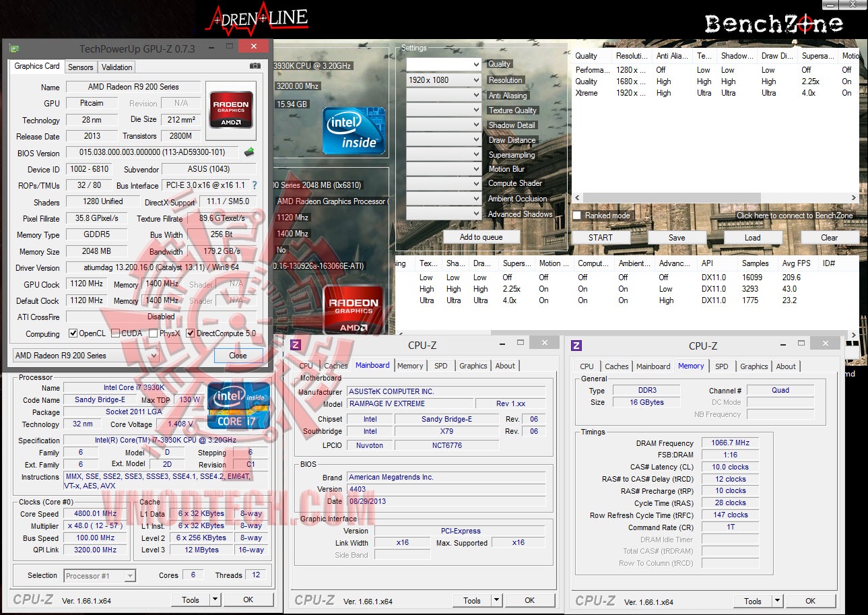Open the SPD tab in the Mainboard window
The width and height of the screenshot is (868, 615).
point(441,366)
